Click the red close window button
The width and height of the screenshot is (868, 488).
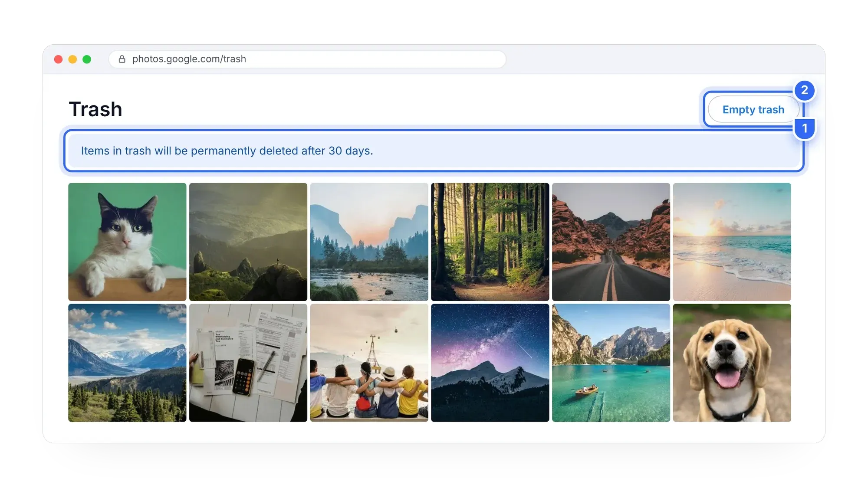[x=58, y=59]
